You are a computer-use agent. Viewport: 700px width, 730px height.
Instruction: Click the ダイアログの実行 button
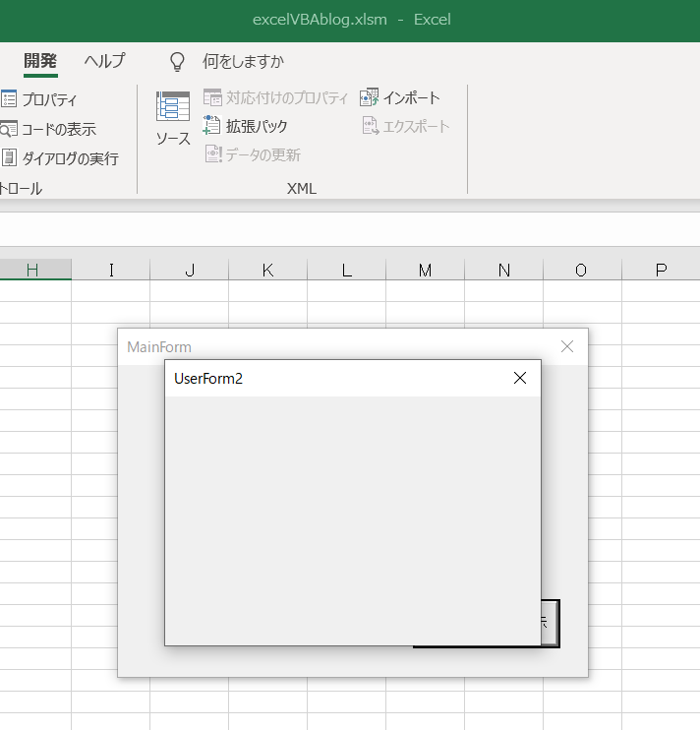[60, 158]
